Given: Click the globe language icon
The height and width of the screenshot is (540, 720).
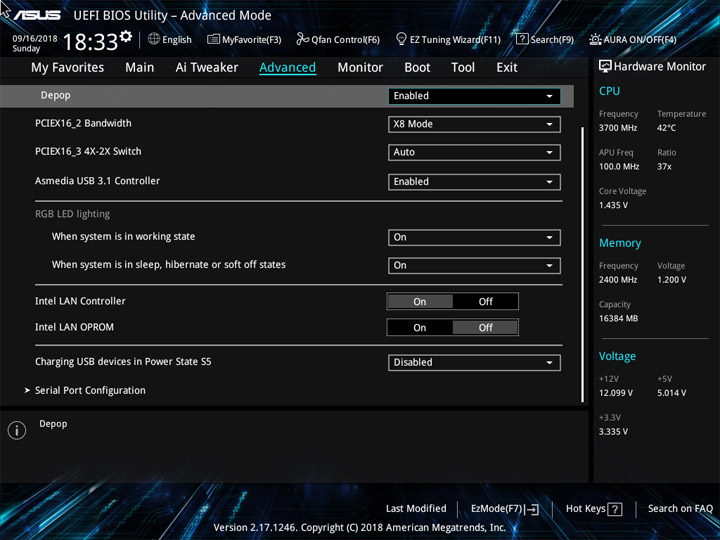Looking at the screenshot, I should pyautogui.click(x=154, y=39).
